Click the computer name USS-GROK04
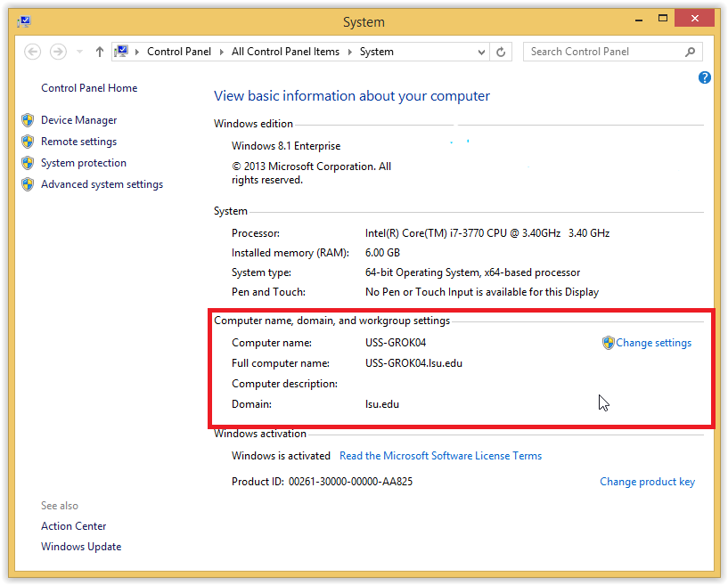Screen dimensions: 728x585 click(396, 343)
